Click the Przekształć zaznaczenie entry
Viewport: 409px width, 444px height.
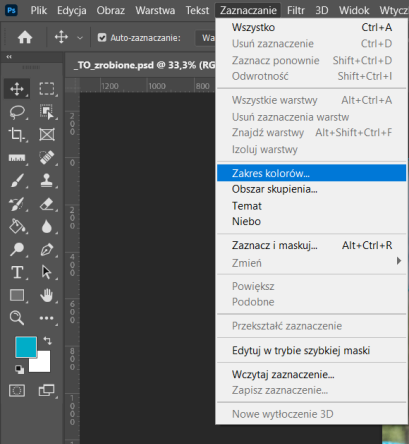[311, 326]
